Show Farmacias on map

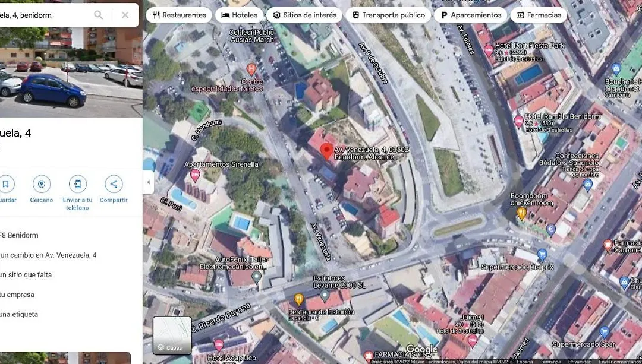pyautogui.click(x=539, y=15)
